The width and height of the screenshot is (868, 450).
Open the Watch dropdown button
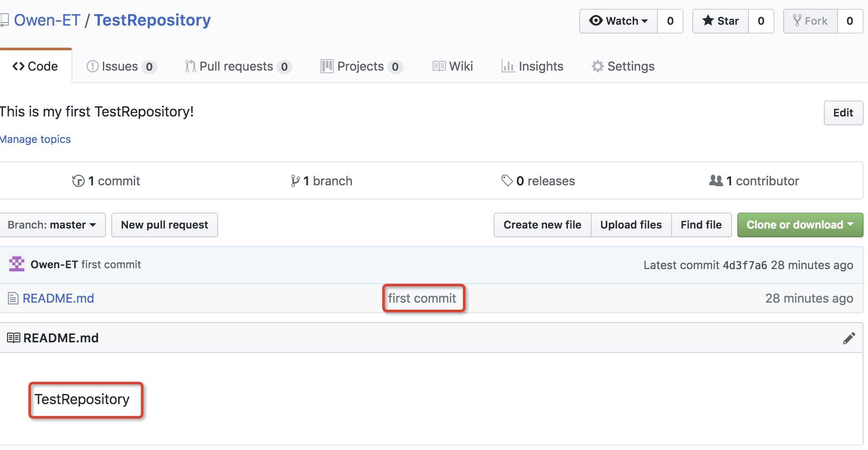coord(619,21)
